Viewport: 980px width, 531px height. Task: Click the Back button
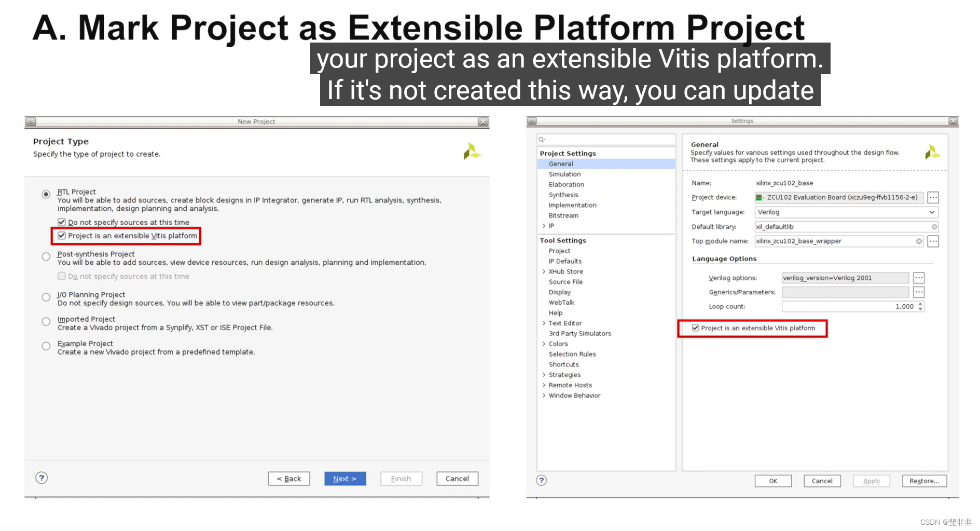coord(289,479)
